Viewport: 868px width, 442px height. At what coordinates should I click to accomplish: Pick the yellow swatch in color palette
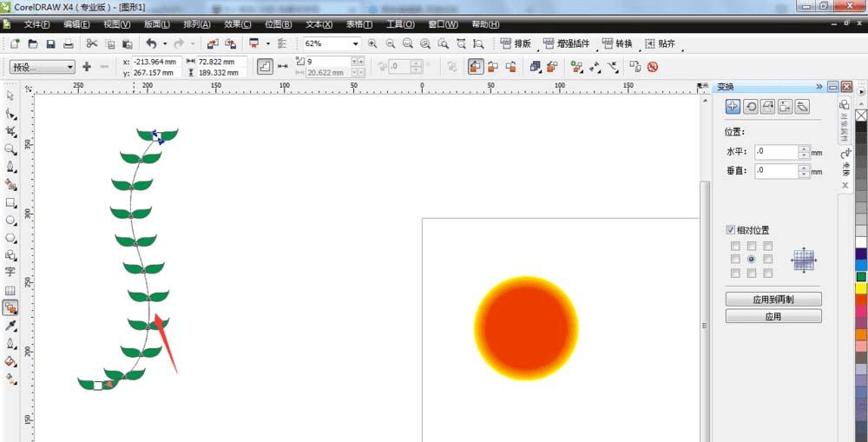coord(861,288)
